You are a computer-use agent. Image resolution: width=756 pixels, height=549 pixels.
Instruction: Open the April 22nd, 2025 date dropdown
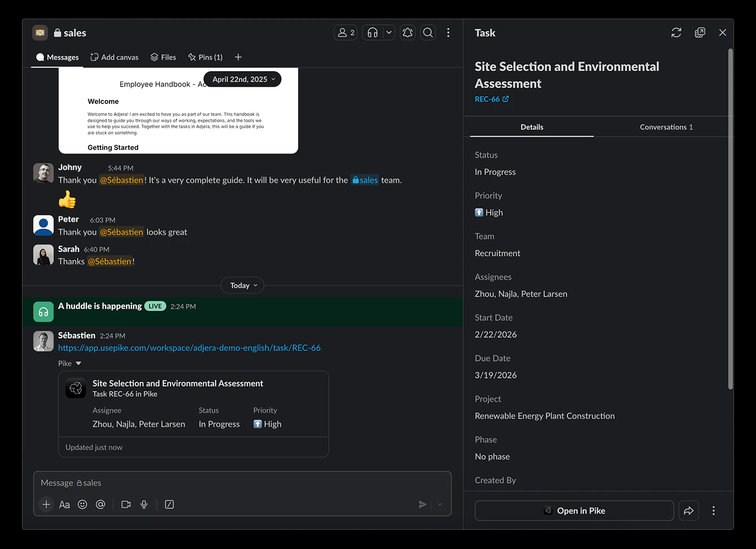click(x=242, y=79)
